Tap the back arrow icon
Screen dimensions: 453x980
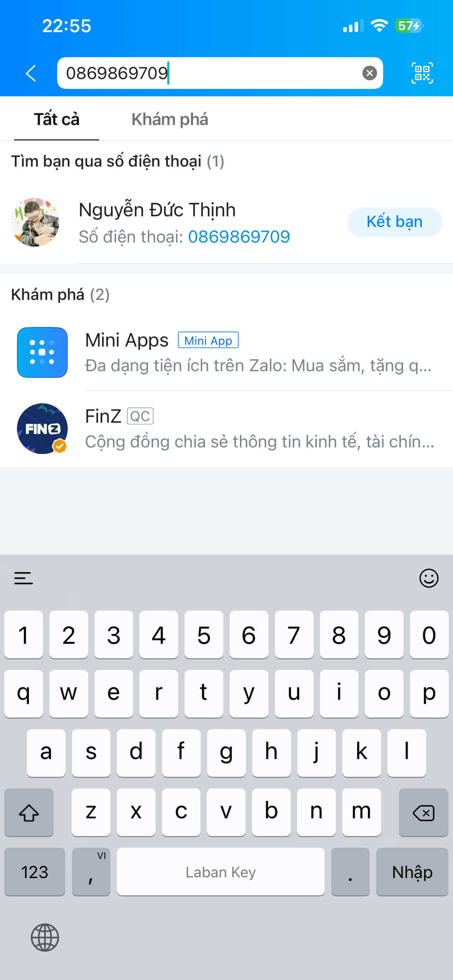tap(31, 73)
